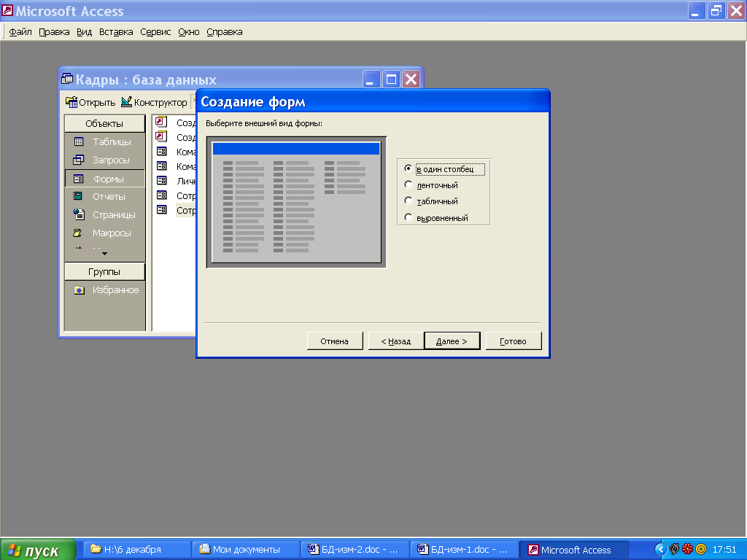The image size is (747, 560).
Task: Open the Окно menu
Action: [189, 32]
